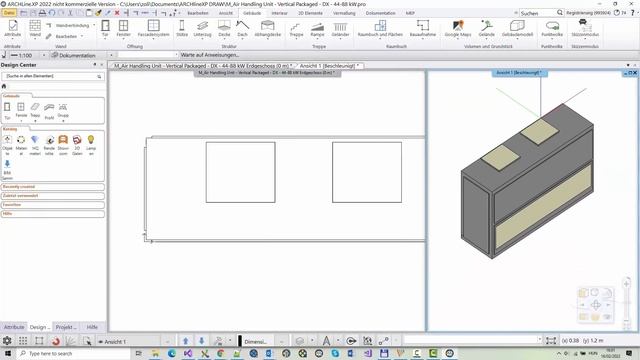This screenshot has width=640, height=360.
Task: Select the Unterzug (beam) tool
Action: click(202, 29)
